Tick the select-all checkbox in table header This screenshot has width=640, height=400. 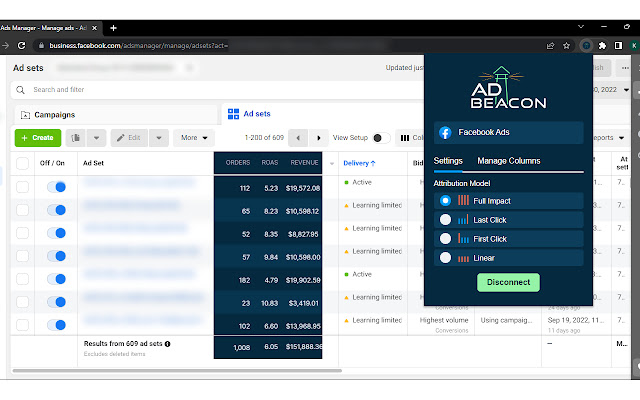pyautogui.click(x=22, y=163)
